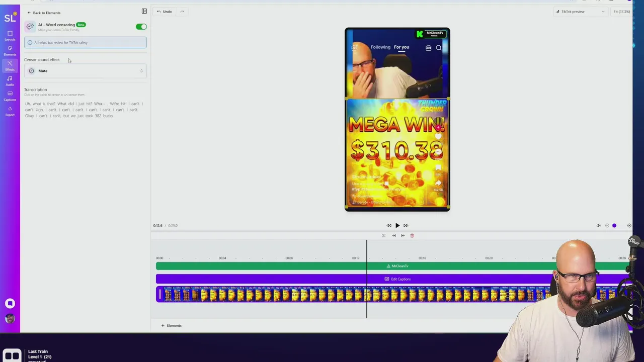
Task: Click '382' in the transcription text
Action: click(x=98, y=116)
